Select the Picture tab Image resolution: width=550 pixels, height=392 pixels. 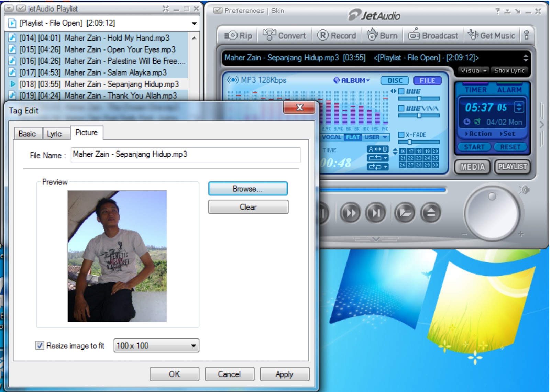point(87,133)
